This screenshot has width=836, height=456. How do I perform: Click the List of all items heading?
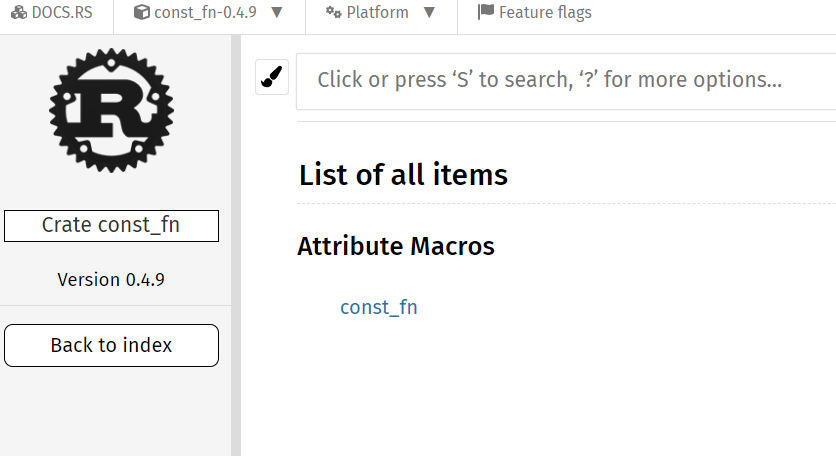404,175
